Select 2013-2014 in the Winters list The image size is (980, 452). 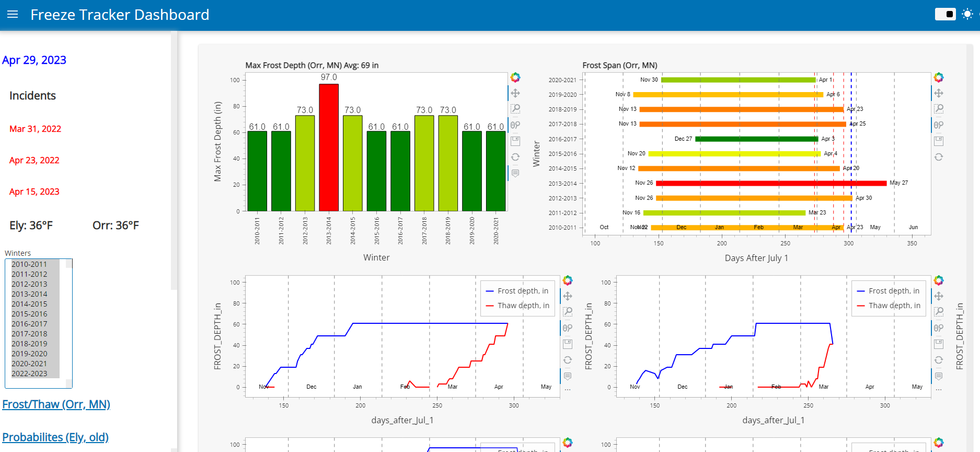(x=36, y=294)
